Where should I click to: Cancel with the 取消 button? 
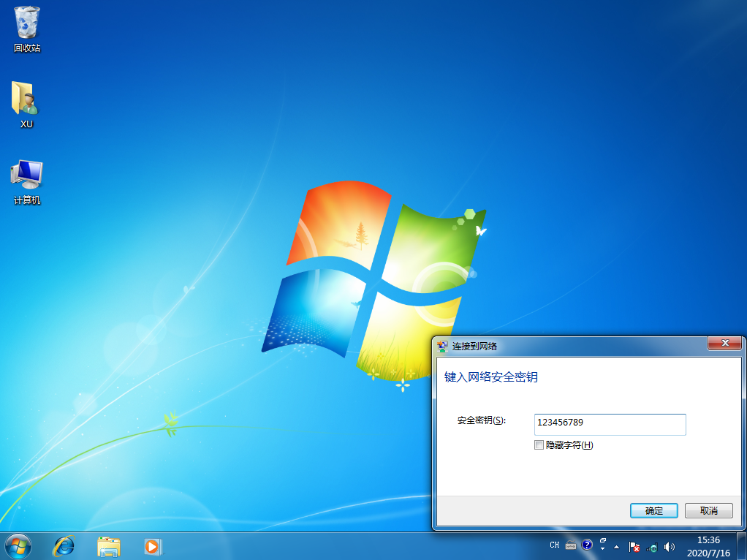[x=708, y=510]
